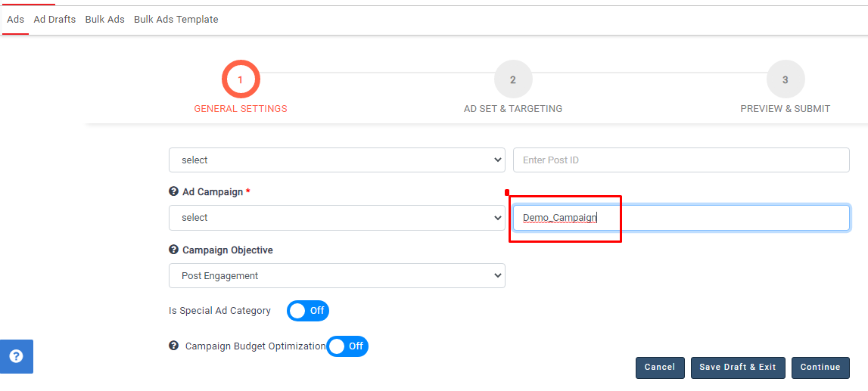The image size is (868, 391).
Task: Select the Bulk Ads tab
Action: (104, 20)
